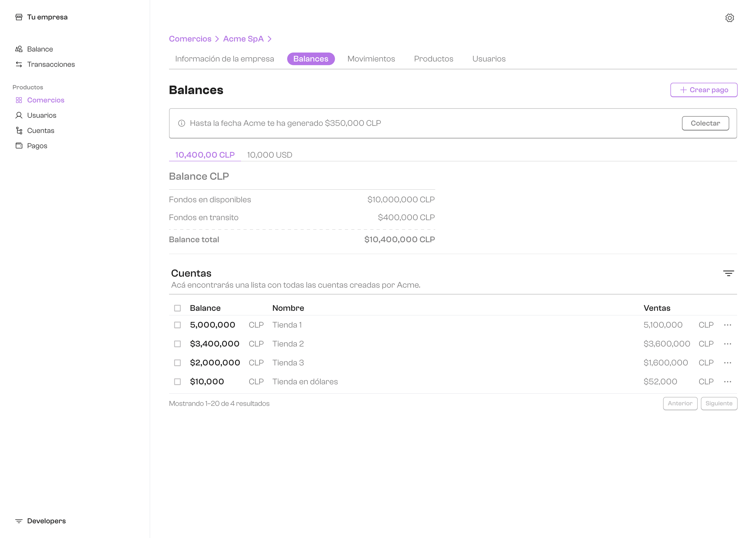Click the $10,400,000 CLP balance total
Viewport: 756px width, 538px height.
(x=400, y=240)
